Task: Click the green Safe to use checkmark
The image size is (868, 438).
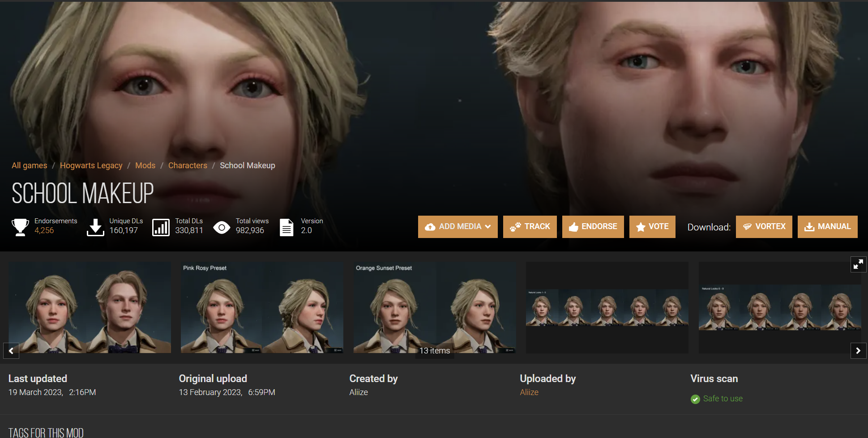Action: click(x=695, y=399)
